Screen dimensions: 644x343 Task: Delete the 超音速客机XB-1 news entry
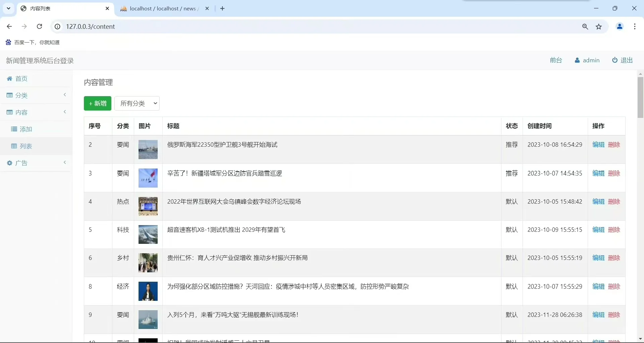[614, 230]
